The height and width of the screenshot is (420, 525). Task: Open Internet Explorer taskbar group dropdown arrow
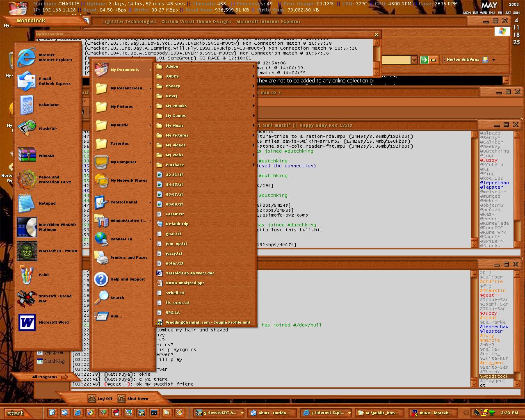349,413
